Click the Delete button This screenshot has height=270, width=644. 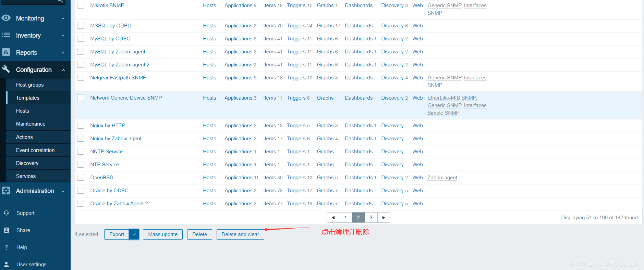point(199,234)
